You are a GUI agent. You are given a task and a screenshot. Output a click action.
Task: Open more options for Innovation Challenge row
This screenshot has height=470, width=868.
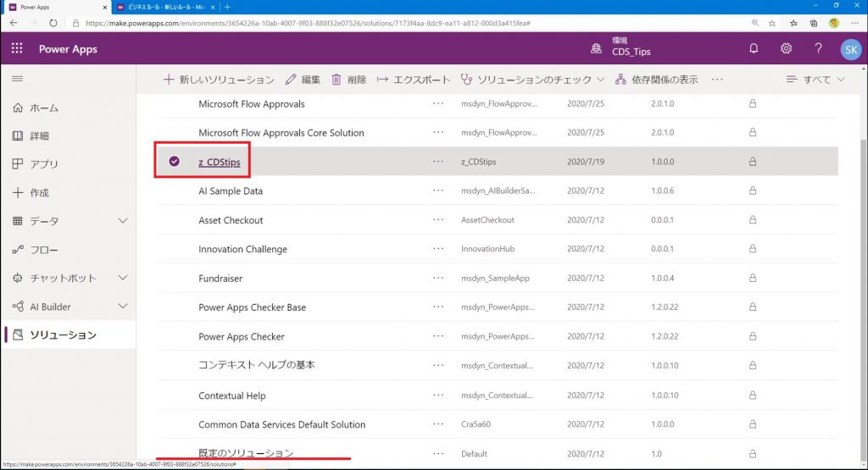[x=438, y=249]
